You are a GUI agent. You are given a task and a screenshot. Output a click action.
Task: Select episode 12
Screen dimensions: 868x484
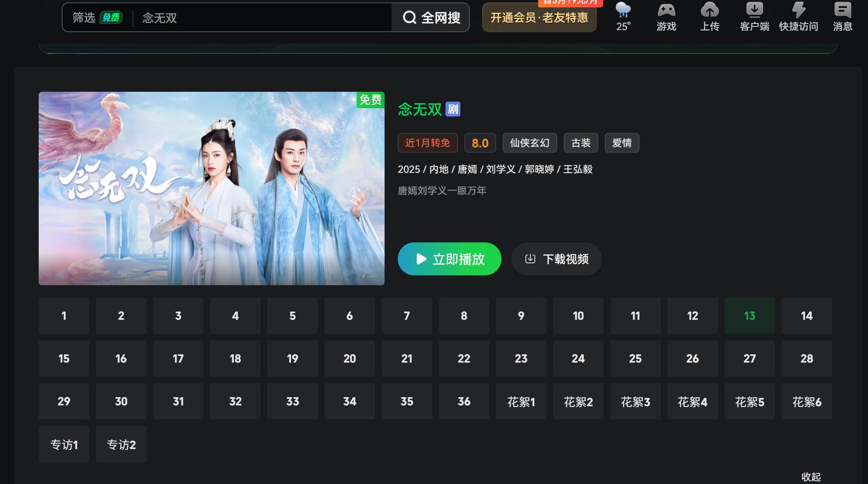(x=693, y=316)
